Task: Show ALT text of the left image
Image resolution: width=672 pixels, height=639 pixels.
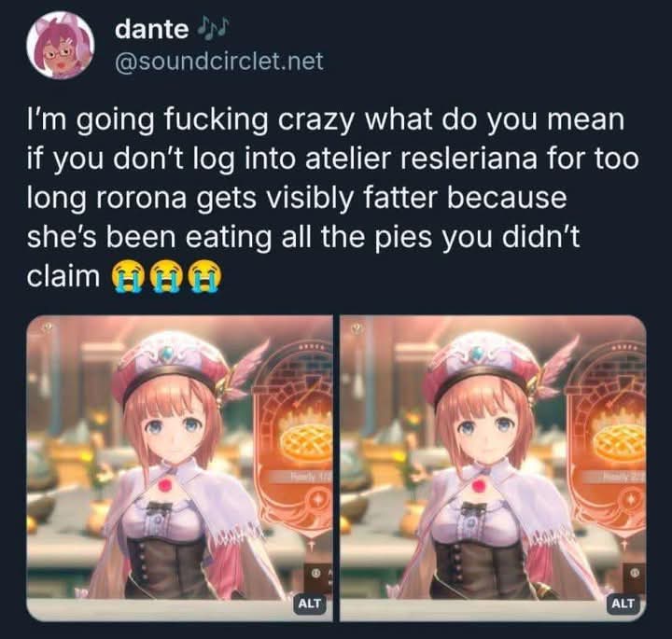Action: 310,604
